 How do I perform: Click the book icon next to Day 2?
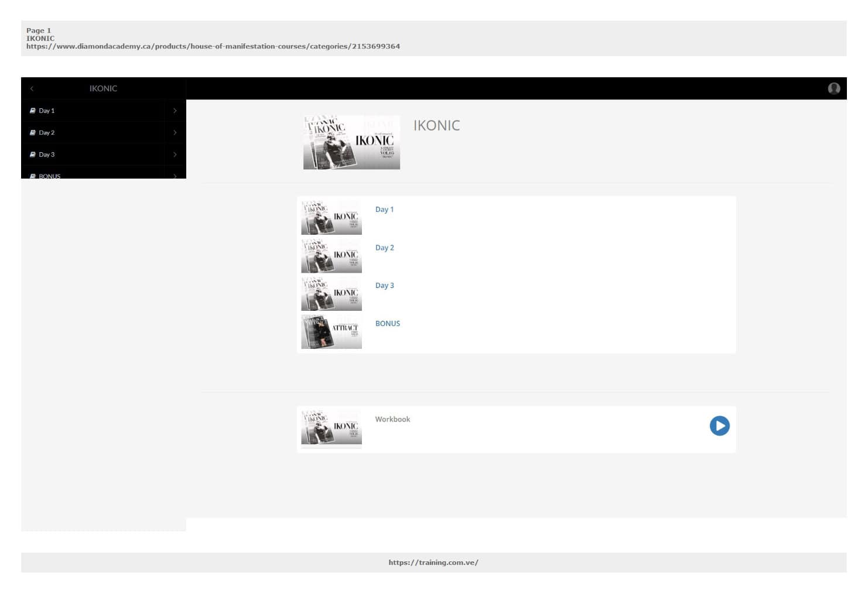33,133
